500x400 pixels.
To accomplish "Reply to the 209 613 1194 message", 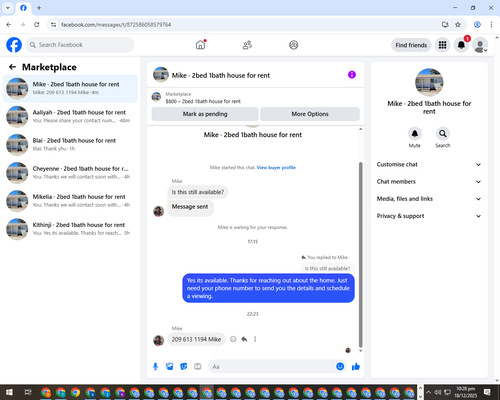I will pos(244,339).
